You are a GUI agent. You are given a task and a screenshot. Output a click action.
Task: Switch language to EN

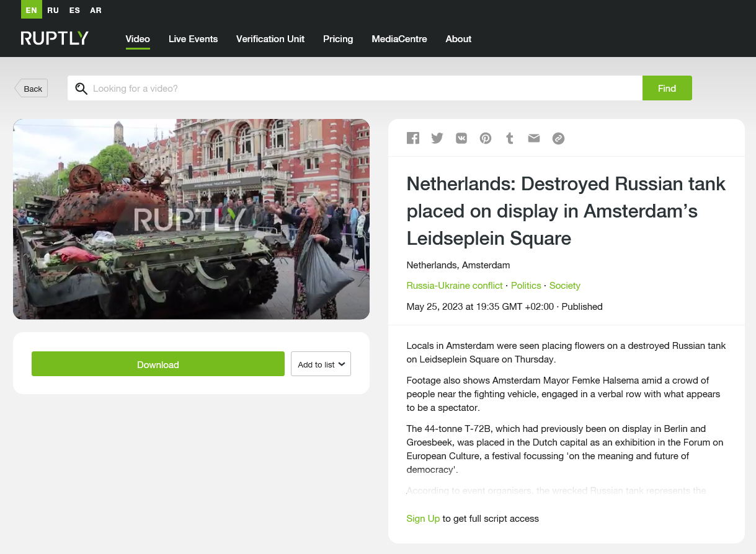pos(32,10)
